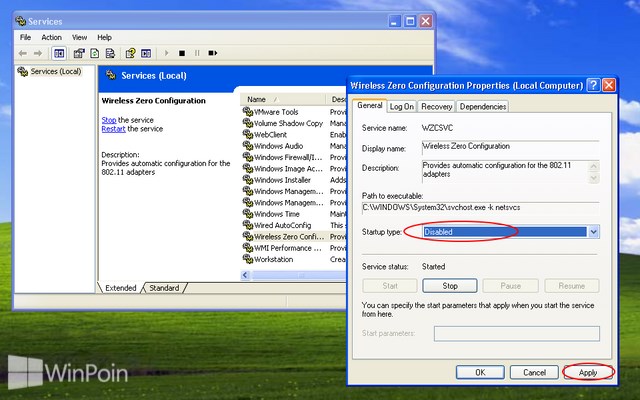Sort by the Name column header

(282, 99)
